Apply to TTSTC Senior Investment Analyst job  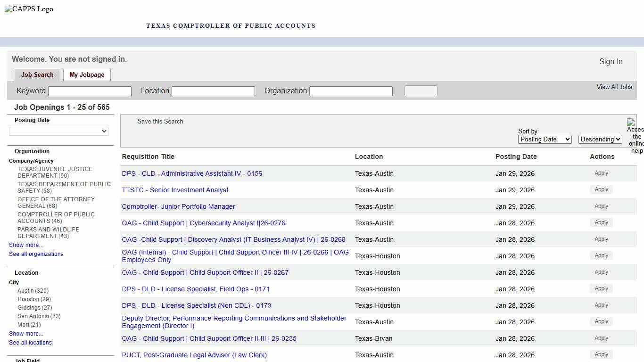601,189
